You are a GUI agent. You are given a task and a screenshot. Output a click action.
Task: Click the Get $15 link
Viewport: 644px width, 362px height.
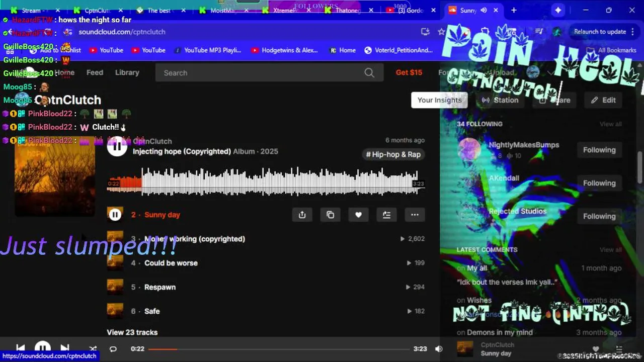409,72
